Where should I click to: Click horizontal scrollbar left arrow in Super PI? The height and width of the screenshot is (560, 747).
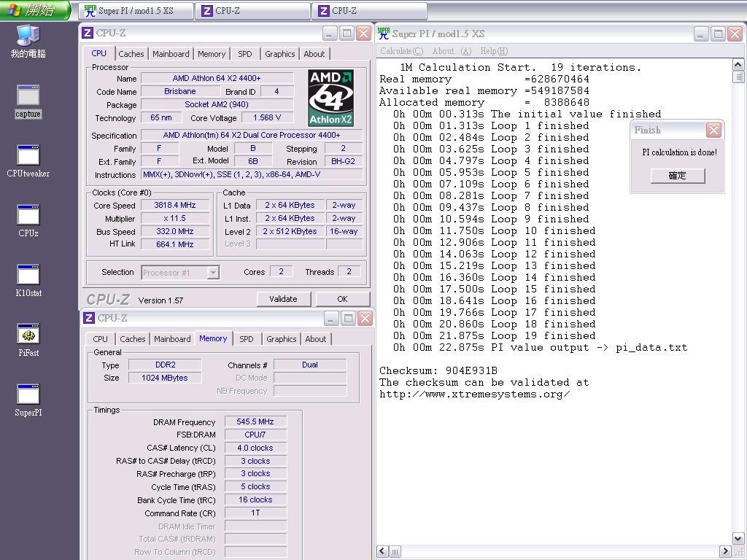[x=382, y=551]
